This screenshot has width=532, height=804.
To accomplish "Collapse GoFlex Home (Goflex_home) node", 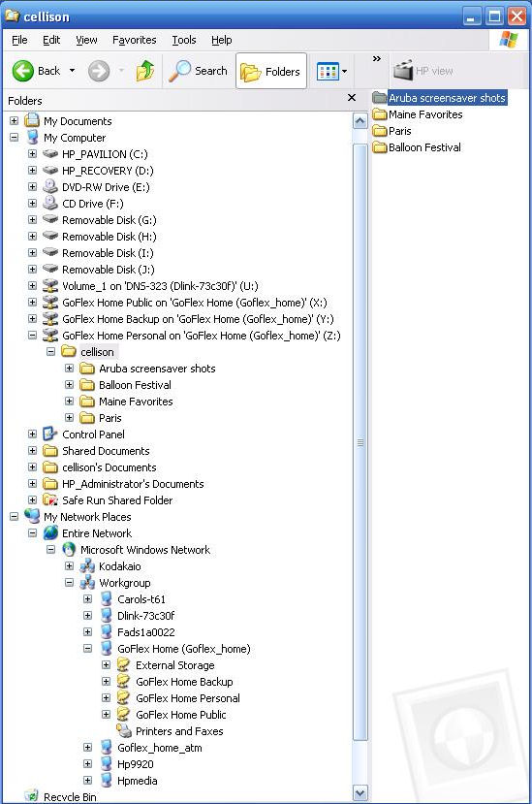I will pyautogui.click(x=87, y=648).
